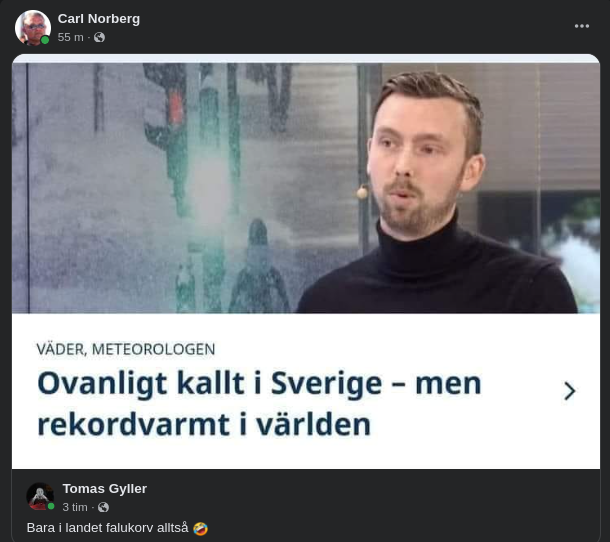
Task: Click the public globe icon beside 55 m
Action: tap(100, 37)
